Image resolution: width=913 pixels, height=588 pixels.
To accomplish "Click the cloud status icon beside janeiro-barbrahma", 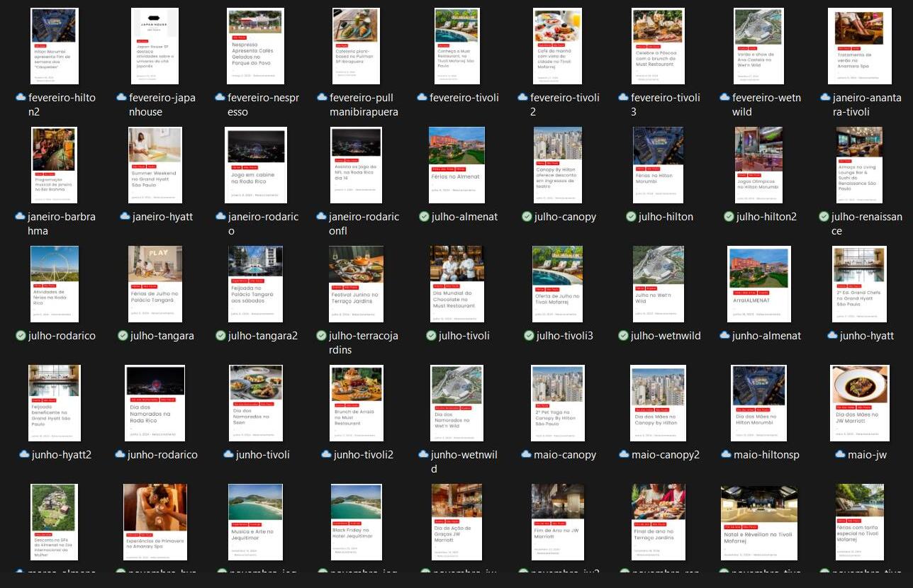I will tap(20, 216).
